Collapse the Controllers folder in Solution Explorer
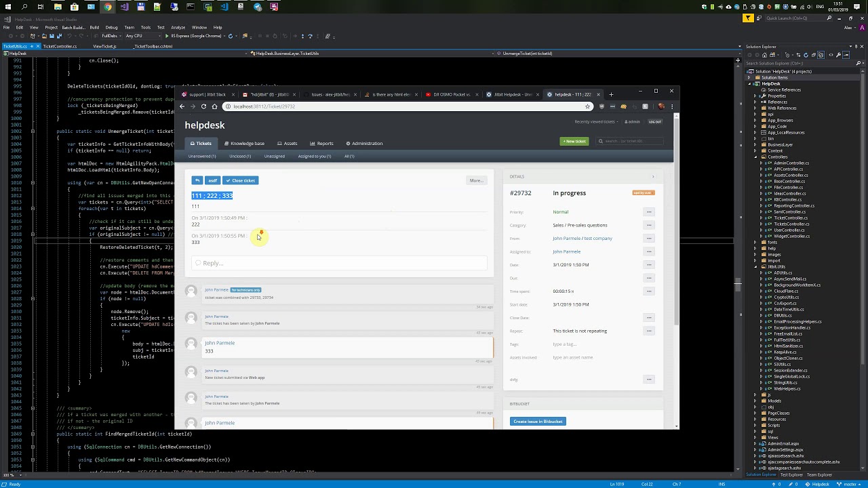 pyautogui.click(x=755, y=157)
